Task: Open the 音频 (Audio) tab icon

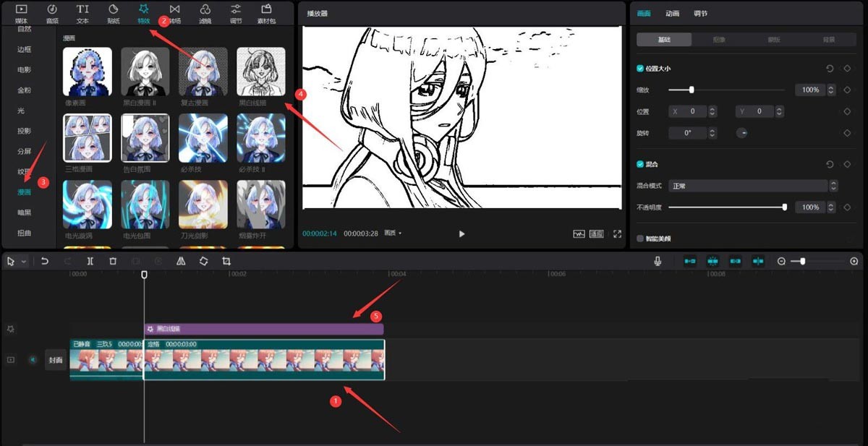Action: (52, 9)
